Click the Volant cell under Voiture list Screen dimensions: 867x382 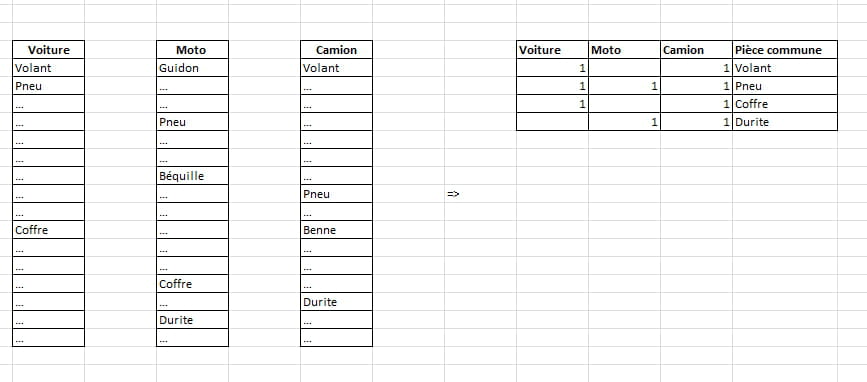click(49, 68)
